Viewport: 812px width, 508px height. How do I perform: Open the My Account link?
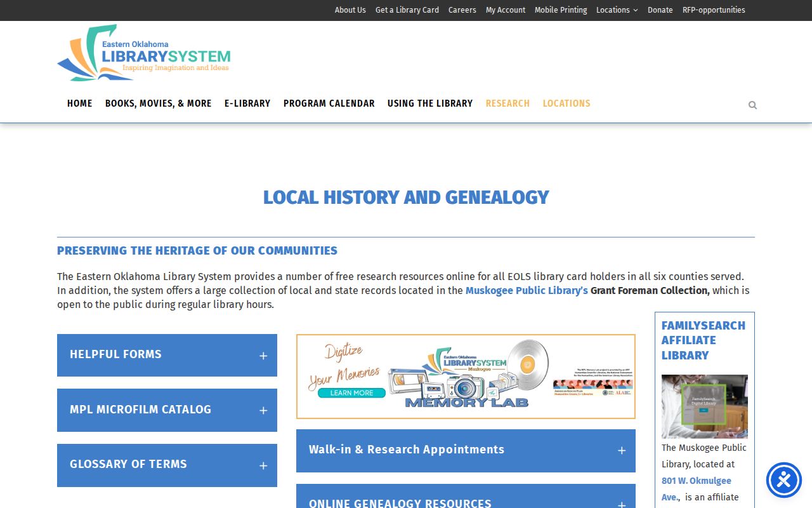point(506,10)
